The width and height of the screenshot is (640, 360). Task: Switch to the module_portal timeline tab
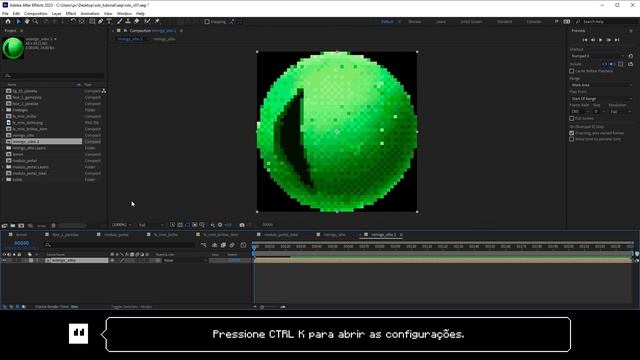click(116, 235)
